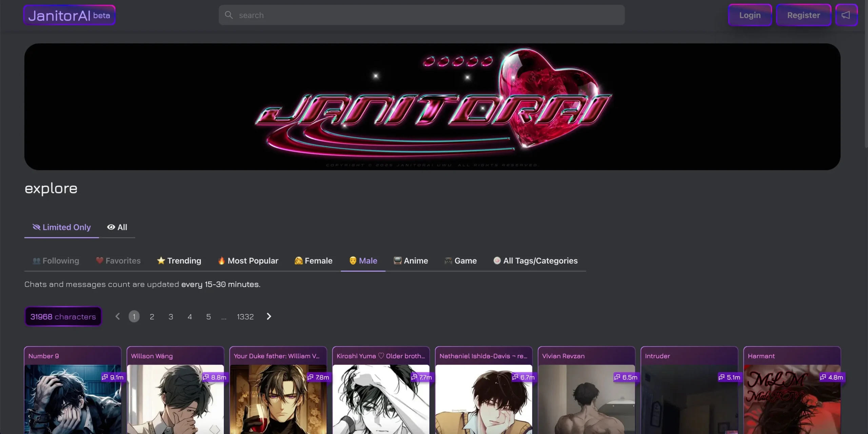Image resolution: width=868 pixels, height=434 pixels.
Task: Click the JanitorAI beta logo
Action: [x=69, y=15]
